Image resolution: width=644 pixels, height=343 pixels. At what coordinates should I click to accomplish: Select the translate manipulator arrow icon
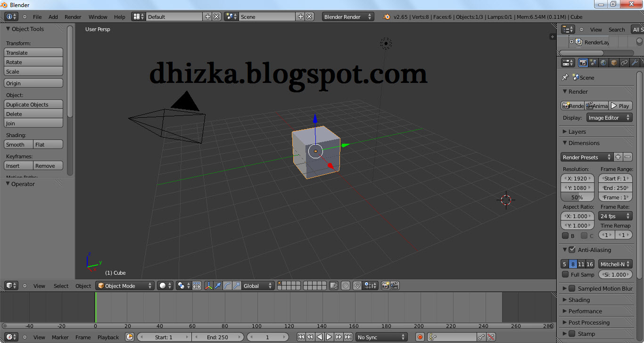click(x=218, y=286)
